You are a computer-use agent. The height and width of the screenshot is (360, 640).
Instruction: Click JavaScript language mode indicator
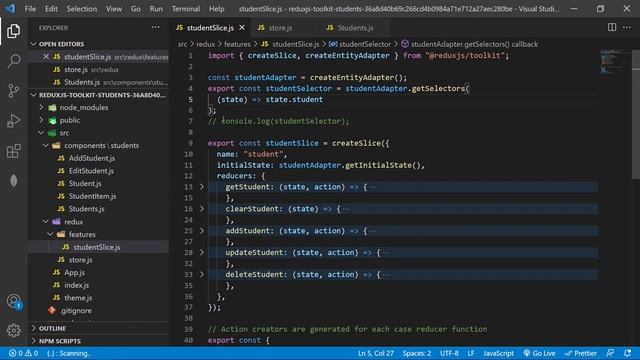498,353
